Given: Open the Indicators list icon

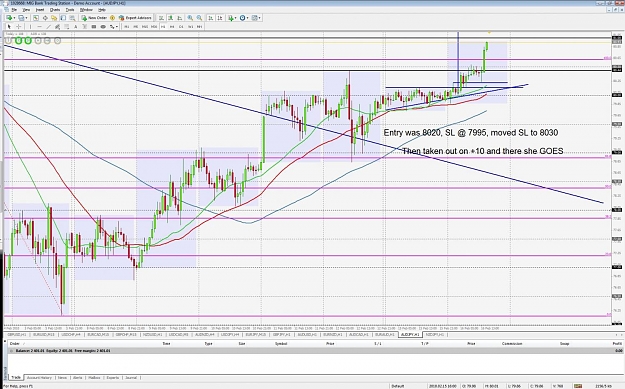Looking at the screenshot, I should (231, 18).
